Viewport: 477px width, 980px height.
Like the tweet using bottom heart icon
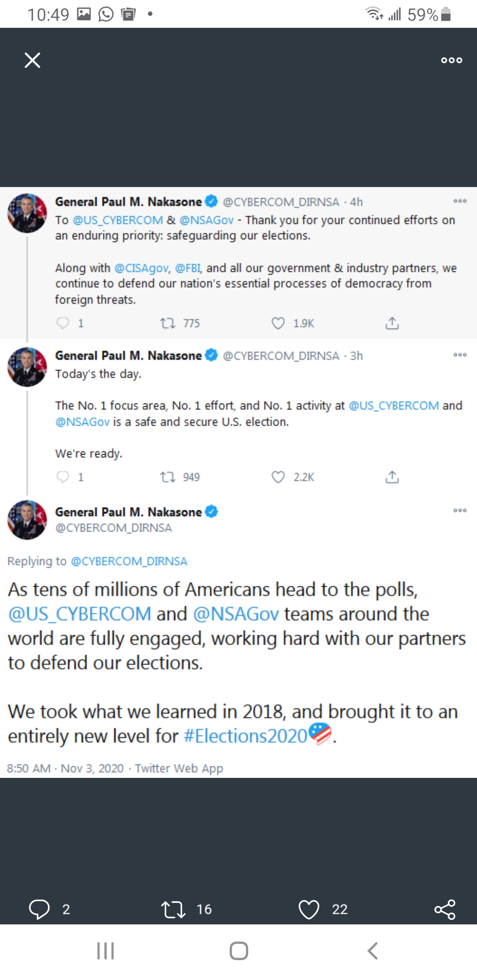pos(309,909)
